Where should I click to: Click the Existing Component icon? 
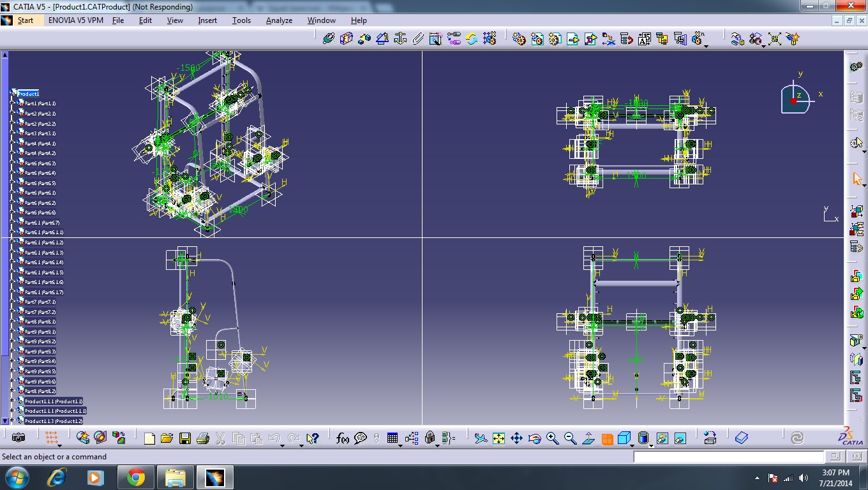572,39
